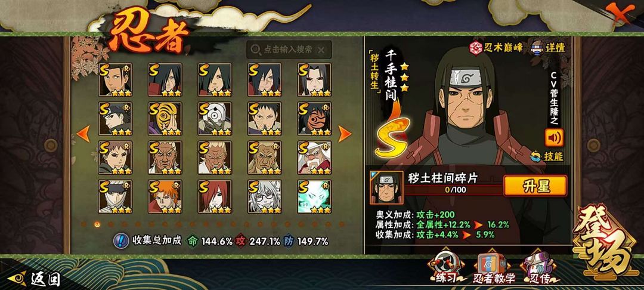Image resolution: width=644 pixels, height=290 pixels.
Task: Click 返回 to go back
Action: [x=35, y=279]
